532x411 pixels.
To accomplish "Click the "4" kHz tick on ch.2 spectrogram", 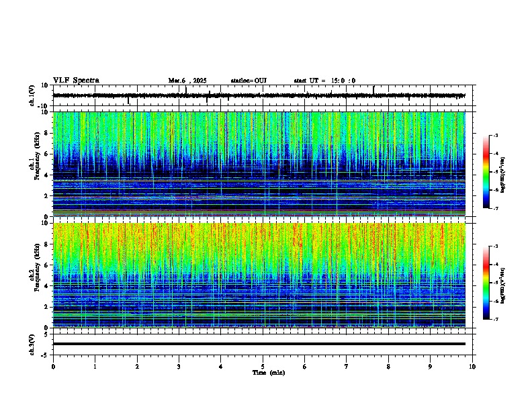I will (x=47, y=286).
